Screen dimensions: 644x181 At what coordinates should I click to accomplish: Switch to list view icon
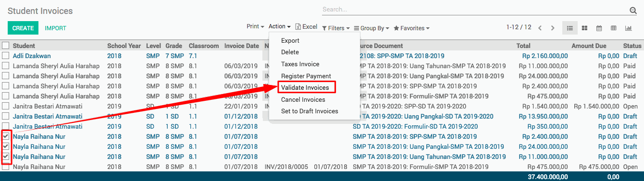[x=570, y=28]
